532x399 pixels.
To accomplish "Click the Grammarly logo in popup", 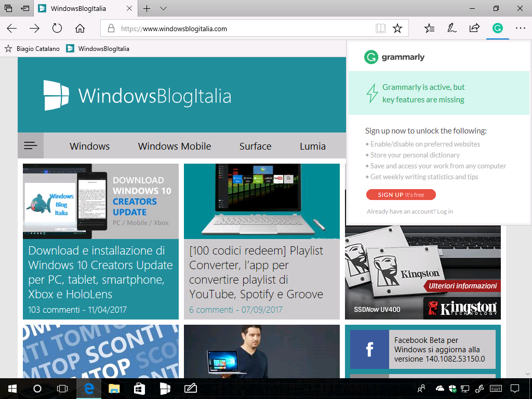I will coord(394,57).
